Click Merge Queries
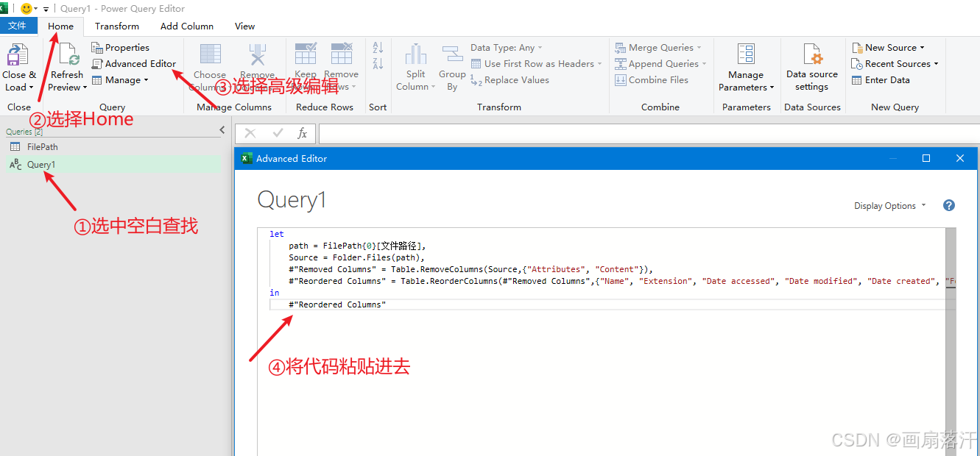Image resolution: width=980 pixels, height=456 pixels. [658, 47]
